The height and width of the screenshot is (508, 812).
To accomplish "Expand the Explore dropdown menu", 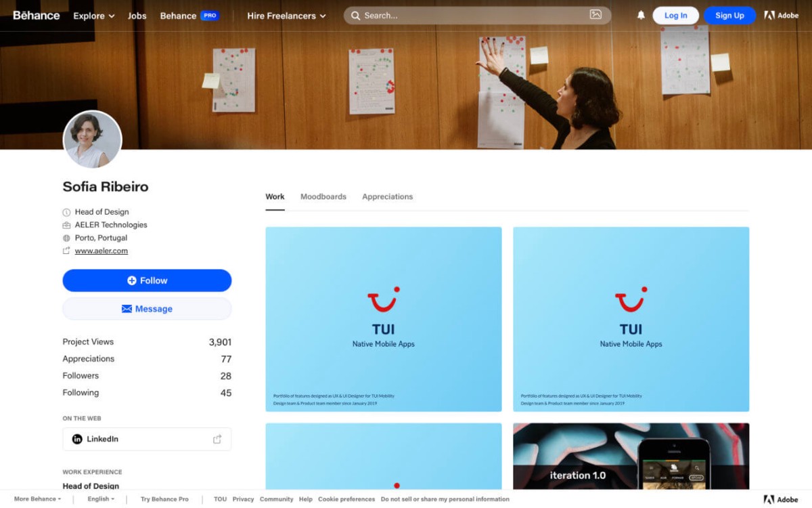I will tap(93, 16).
